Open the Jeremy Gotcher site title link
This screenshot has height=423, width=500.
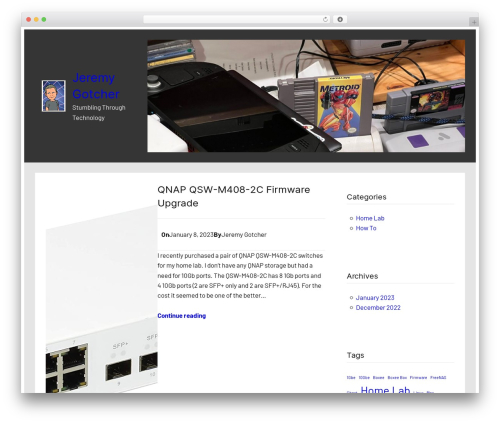point(96,86)
